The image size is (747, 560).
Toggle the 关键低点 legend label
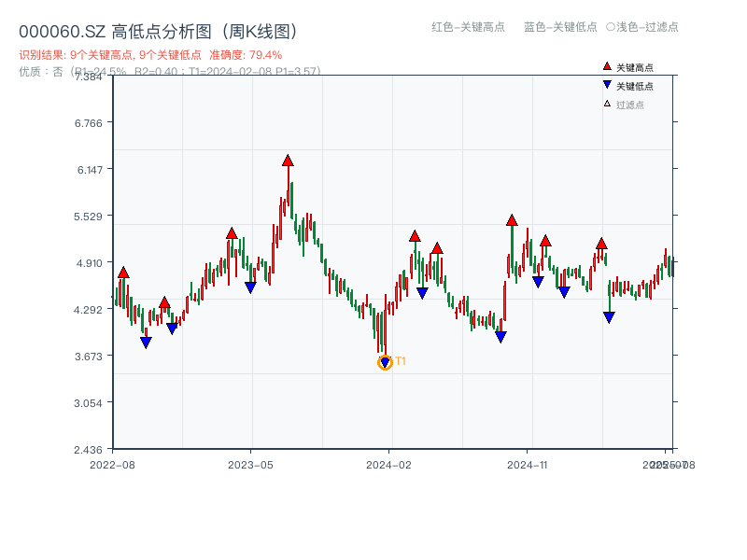point(635,86)
